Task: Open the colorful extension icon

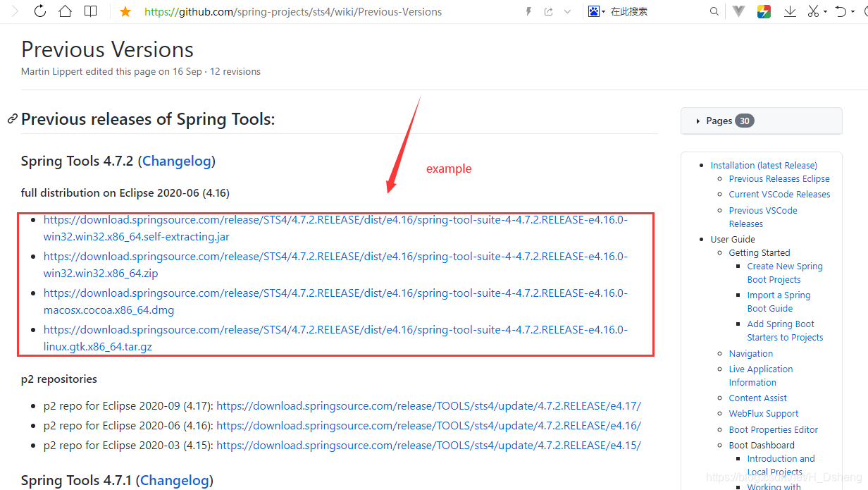Action: [x=764, y=11]
